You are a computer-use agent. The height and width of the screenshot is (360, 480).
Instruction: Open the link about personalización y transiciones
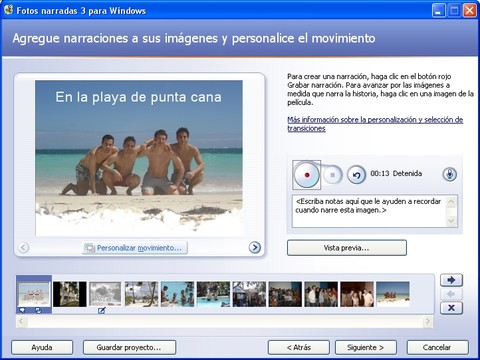point(375,124)
